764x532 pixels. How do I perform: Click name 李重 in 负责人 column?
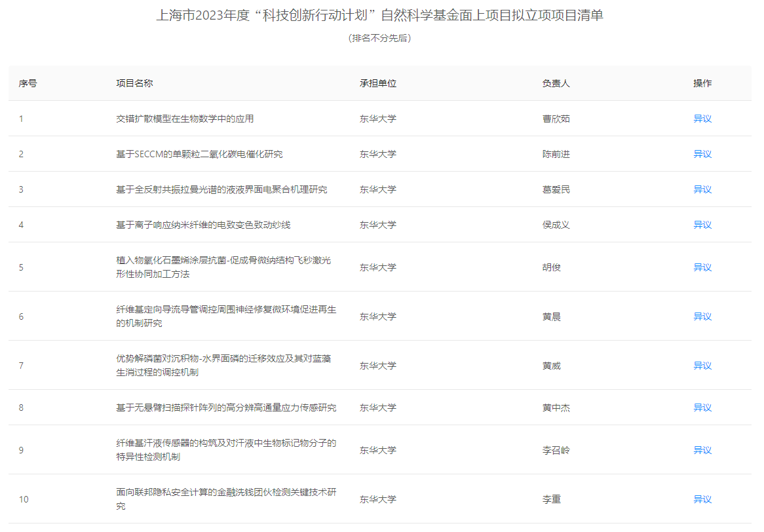tap(552, 499)
